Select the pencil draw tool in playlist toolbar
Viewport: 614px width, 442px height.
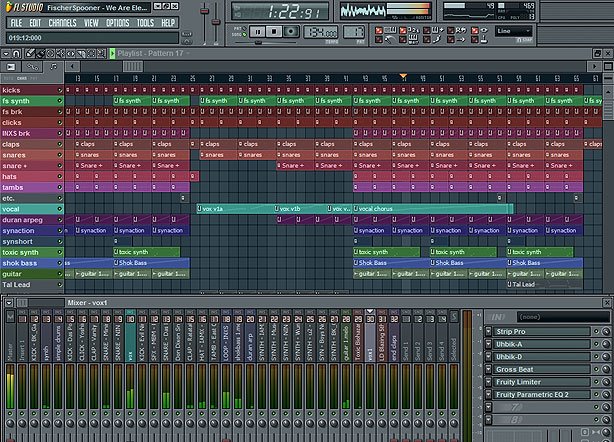click(x=30, y=53)
